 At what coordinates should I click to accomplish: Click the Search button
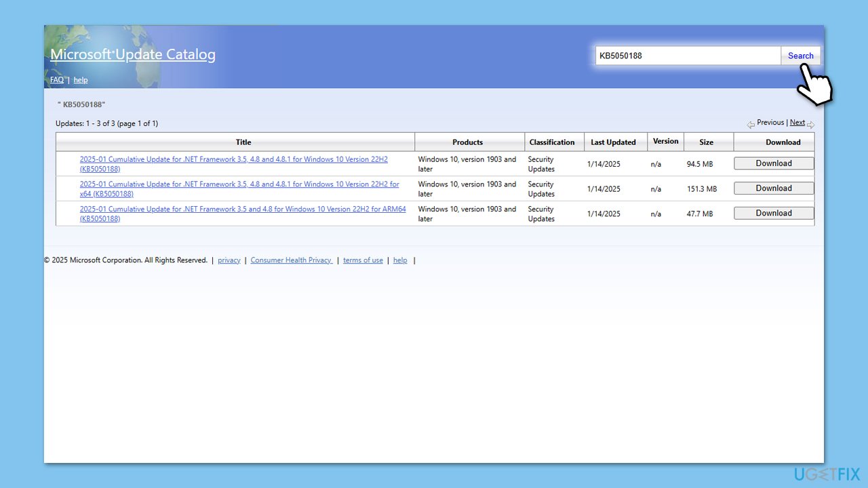coord(801,56)
